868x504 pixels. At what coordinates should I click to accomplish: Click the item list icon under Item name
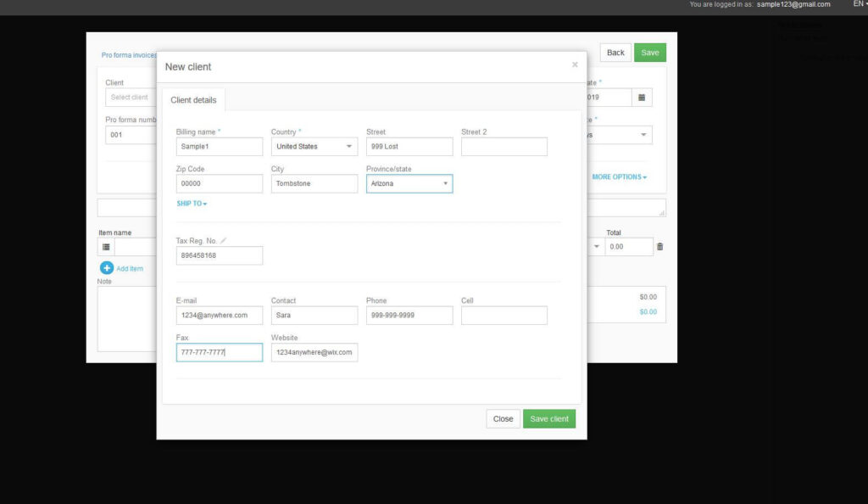pyautogui.click(x=106, y=247)
